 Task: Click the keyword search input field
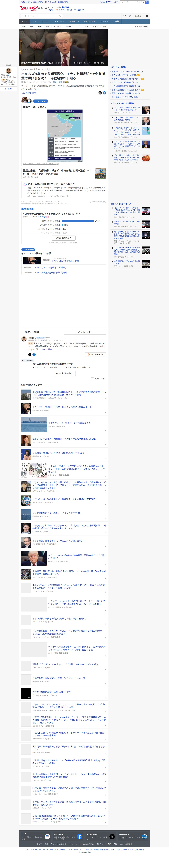(39, 16)
